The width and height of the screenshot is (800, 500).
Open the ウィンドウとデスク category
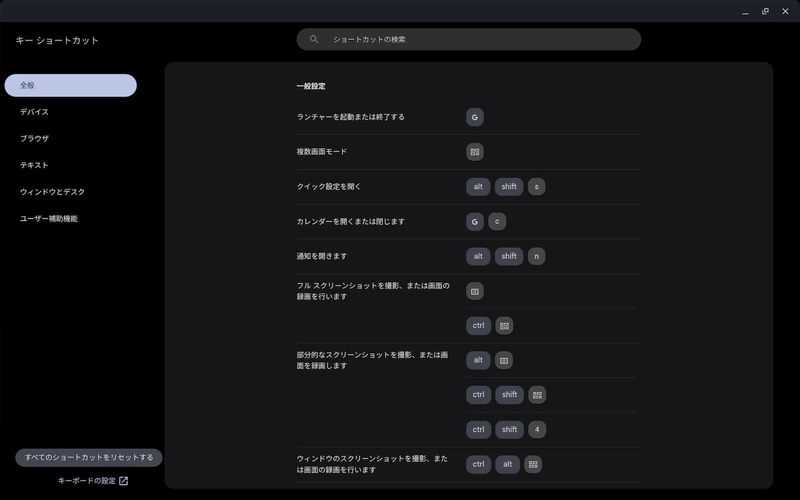pyautogui.click(x=53, y=192)
